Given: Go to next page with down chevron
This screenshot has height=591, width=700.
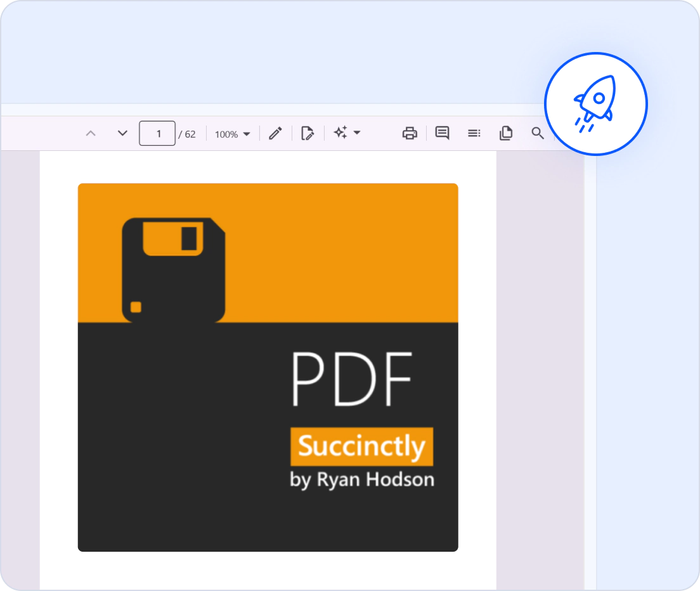Looking at the screenshot, I should [122, 133].
